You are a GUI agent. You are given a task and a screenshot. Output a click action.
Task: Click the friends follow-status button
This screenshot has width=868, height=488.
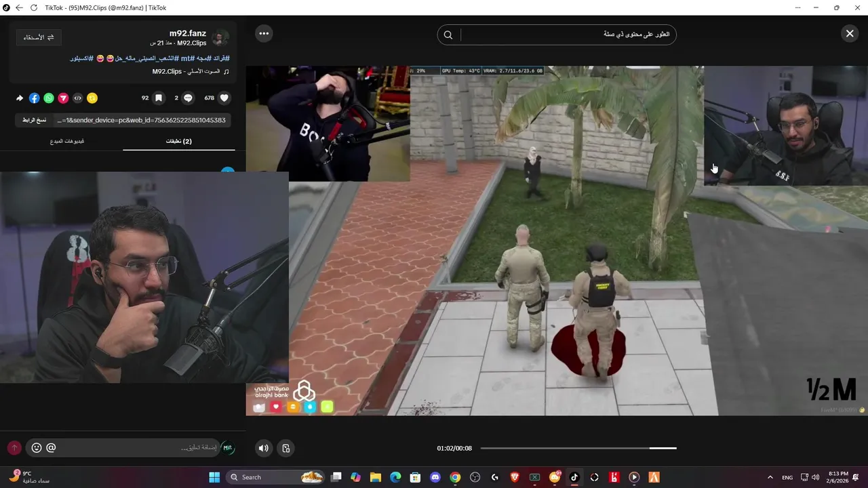click(x=39, y=37)
